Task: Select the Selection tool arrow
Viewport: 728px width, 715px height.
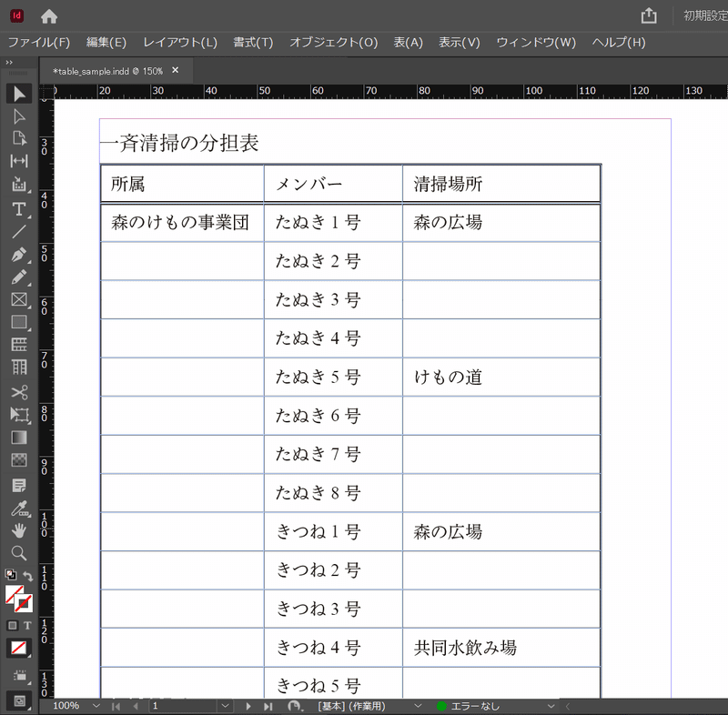Action: [x=19, y=94]
